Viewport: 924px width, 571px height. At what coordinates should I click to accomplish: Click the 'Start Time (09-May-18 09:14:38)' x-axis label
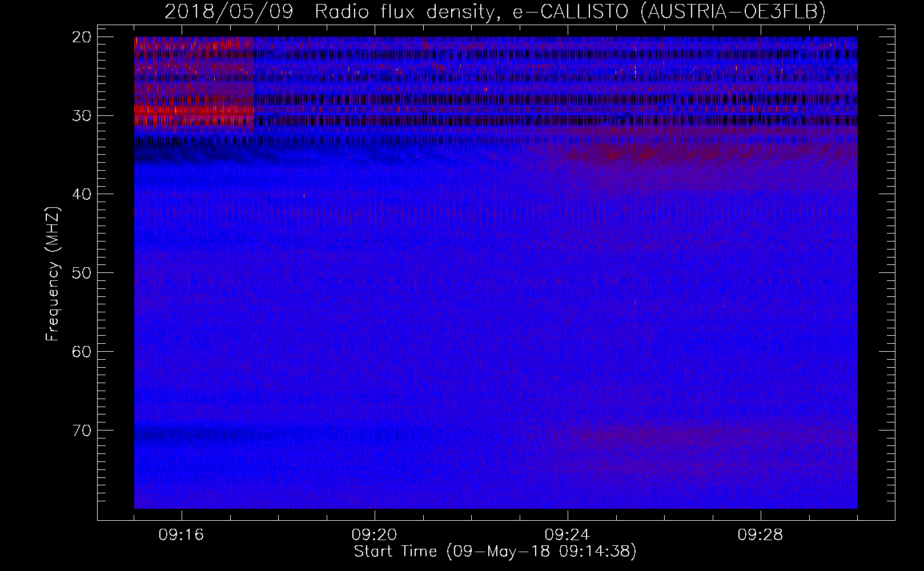point(495,551)
